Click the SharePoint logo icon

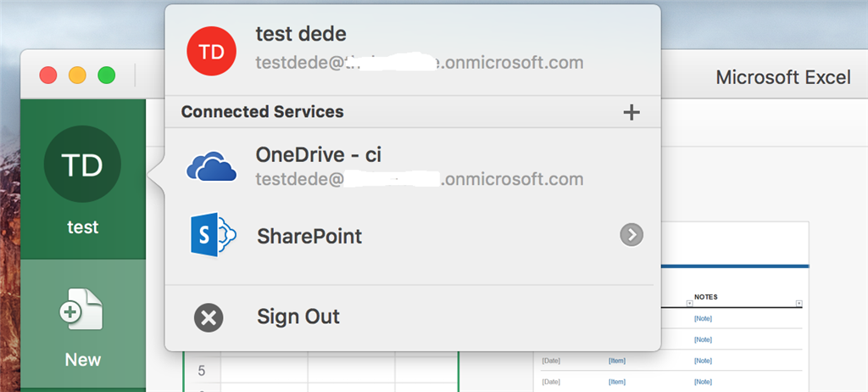pos(213,234)
